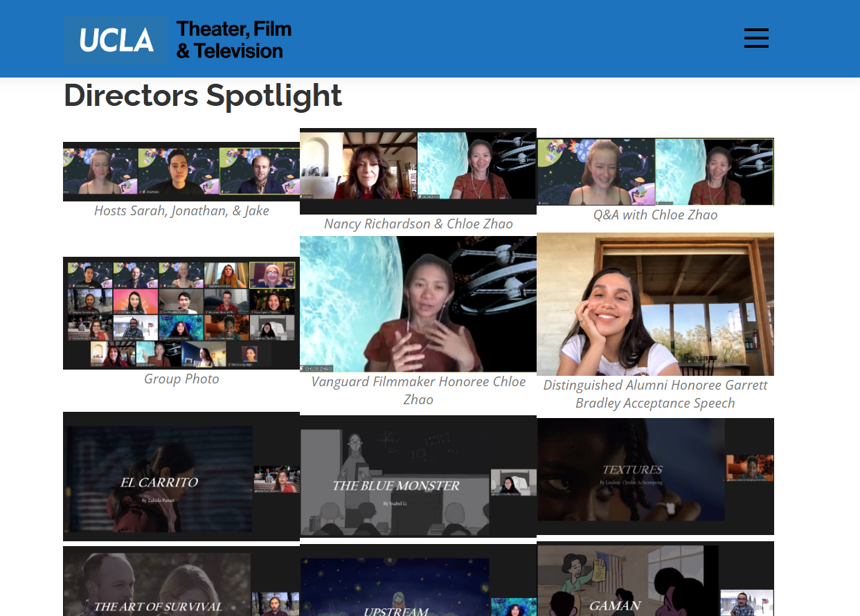
Task: Click the Distinguished Alumni Honoree Garrett Bradley caption
Action: [x=655, y=394]
